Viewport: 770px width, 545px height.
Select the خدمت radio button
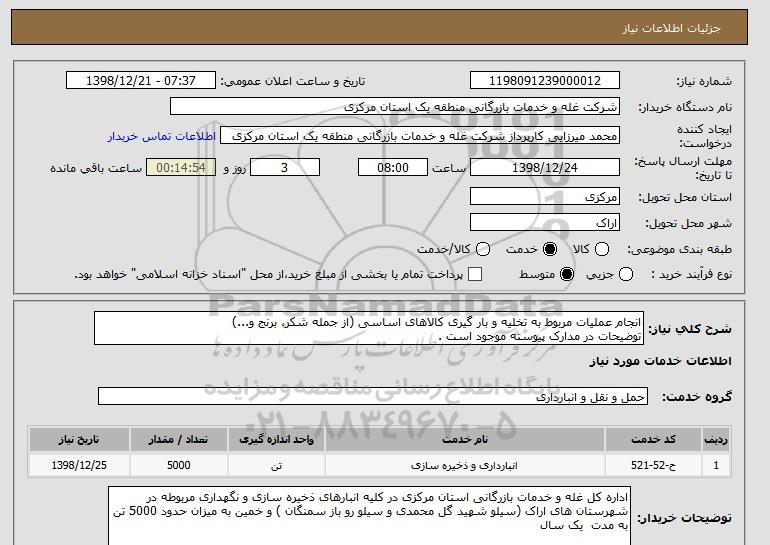(550, 249)
